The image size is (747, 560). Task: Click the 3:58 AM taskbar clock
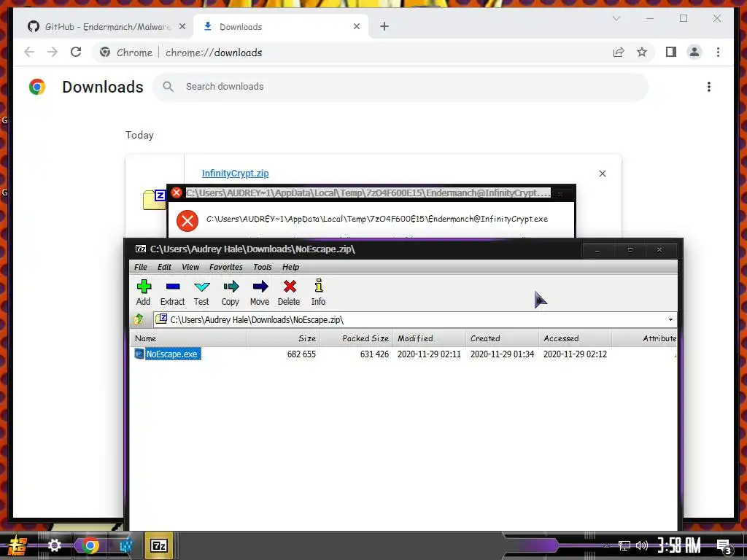679,545
